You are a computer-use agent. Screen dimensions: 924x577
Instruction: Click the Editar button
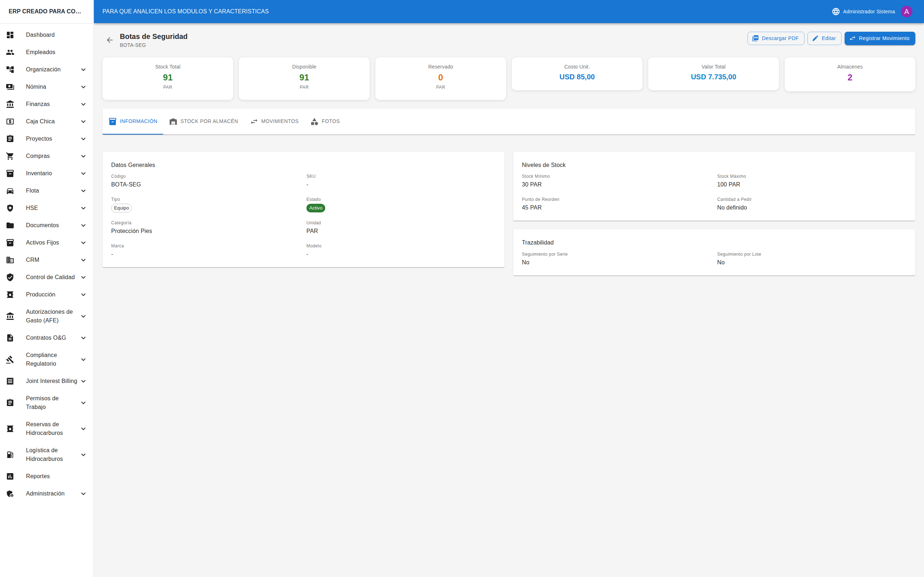point(824,39)
